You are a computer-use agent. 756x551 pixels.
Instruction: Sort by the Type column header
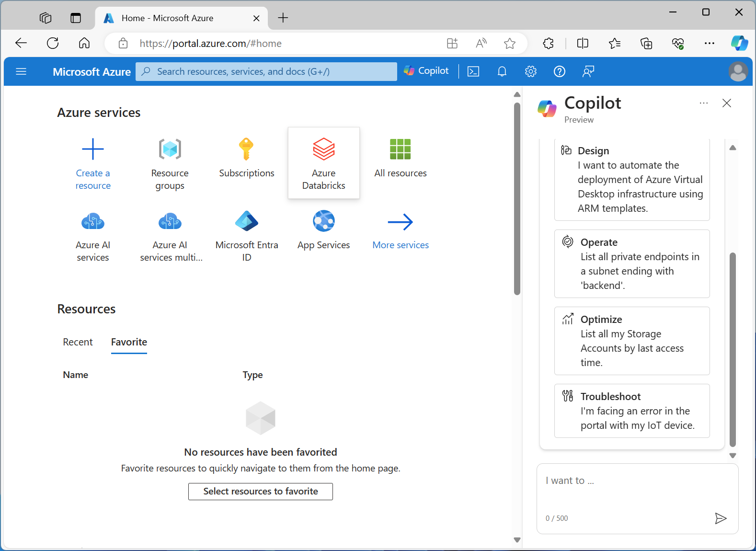pos(252,375)
